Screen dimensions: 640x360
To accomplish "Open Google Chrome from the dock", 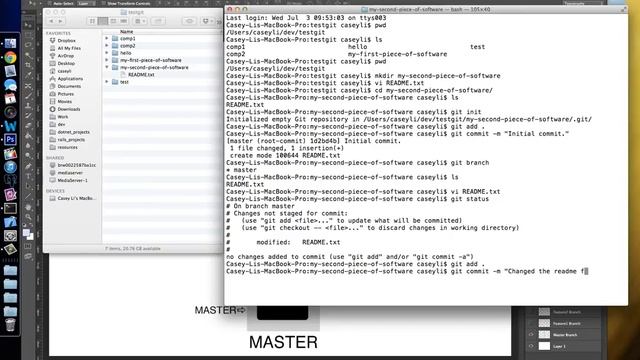I will point(10,58).
